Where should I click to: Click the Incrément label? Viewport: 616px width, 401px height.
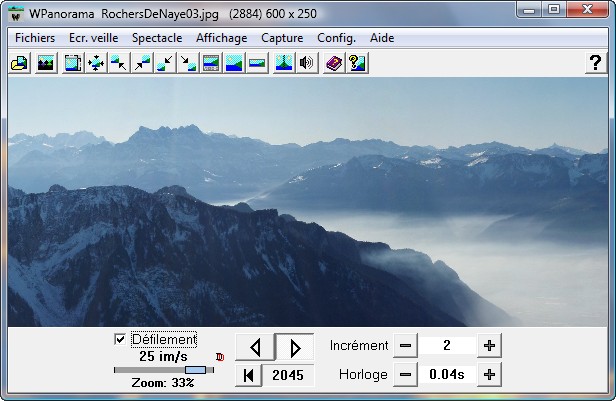pos(359,346)
